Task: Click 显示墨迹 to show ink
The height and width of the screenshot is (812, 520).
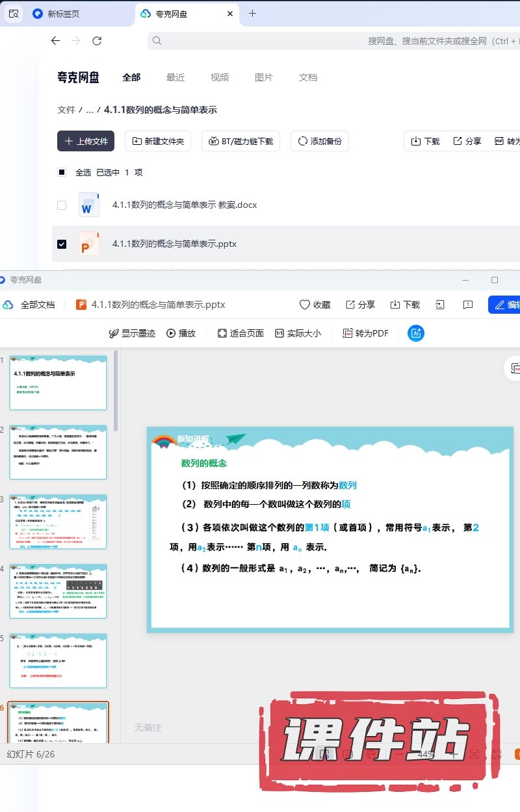Action: click(132, 333)
